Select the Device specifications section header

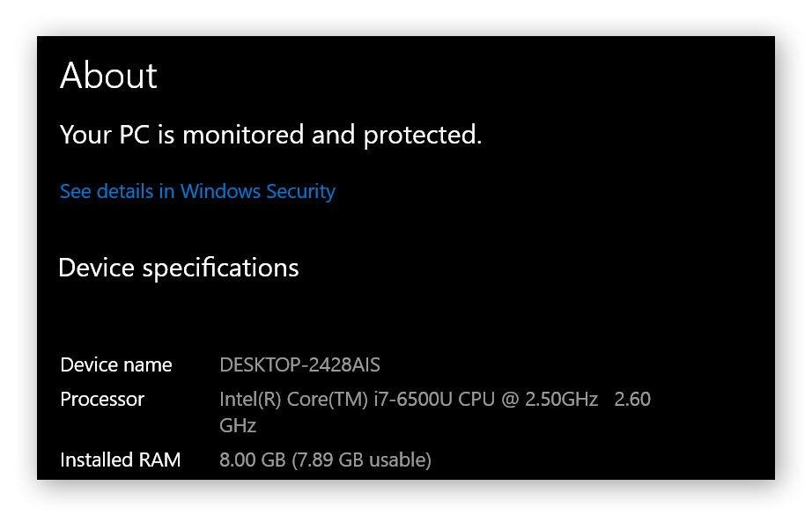tap(178, 267)
